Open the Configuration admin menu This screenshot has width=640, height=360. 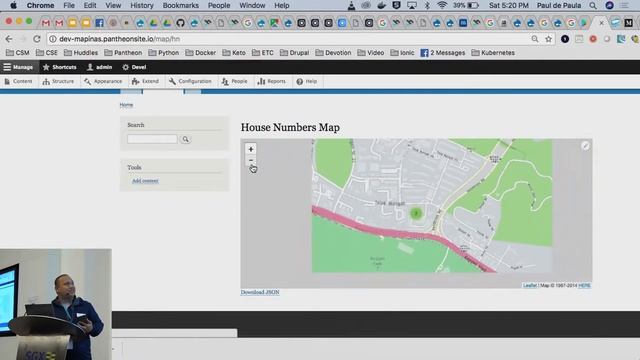click(190, 81)
